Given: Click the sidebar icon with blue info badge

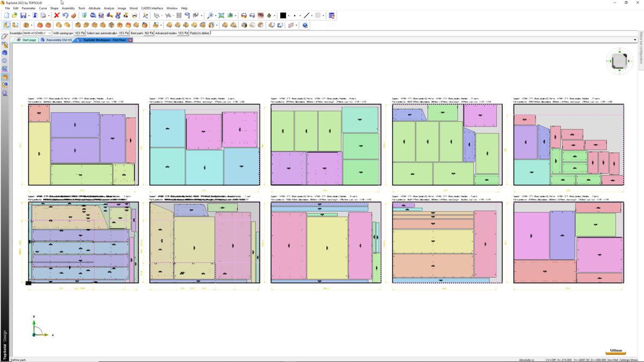Looking at the screenshot, I should pos(5,85).
